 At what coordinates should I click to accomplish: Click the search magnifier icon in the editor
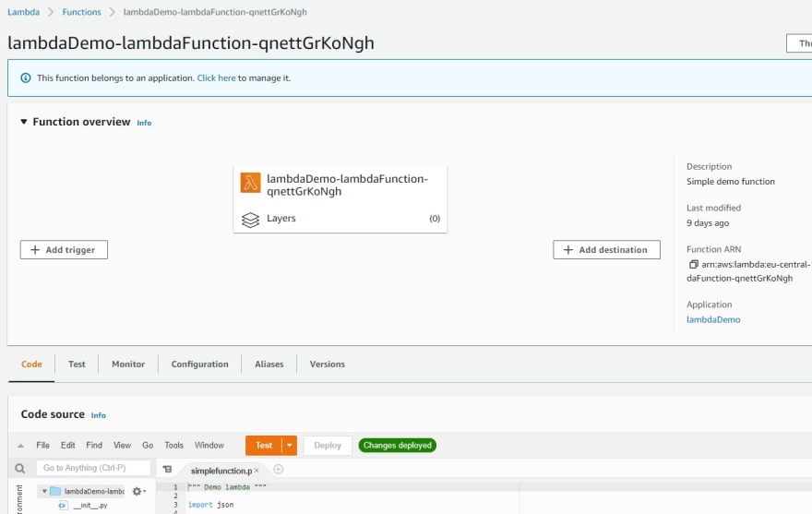20,469
